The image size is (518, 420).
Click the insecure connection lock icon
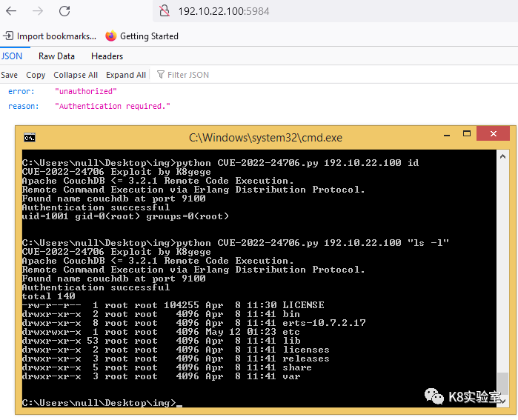(x=165, y=11)
